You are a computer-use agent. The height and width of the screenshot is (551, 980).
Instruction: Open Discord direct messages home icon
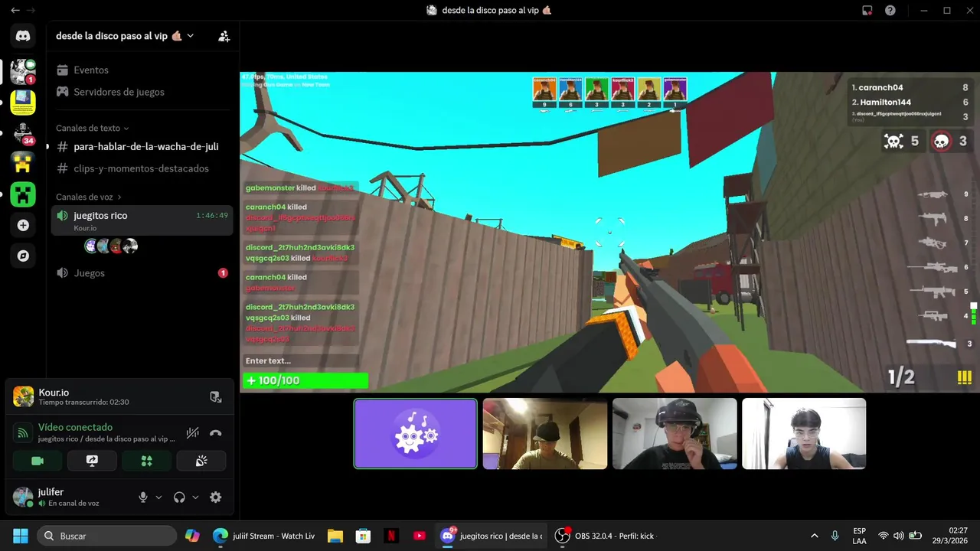point(23,36)
